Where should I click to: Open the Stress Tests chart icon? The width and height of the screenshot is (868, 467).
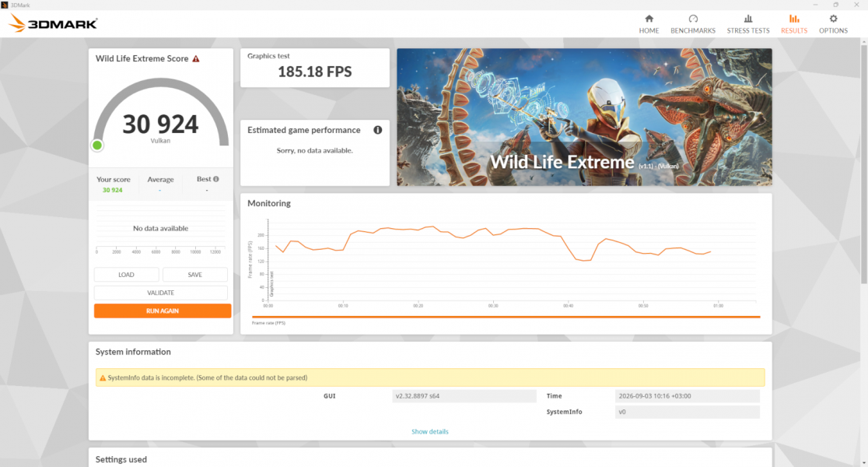click(748, 19)
